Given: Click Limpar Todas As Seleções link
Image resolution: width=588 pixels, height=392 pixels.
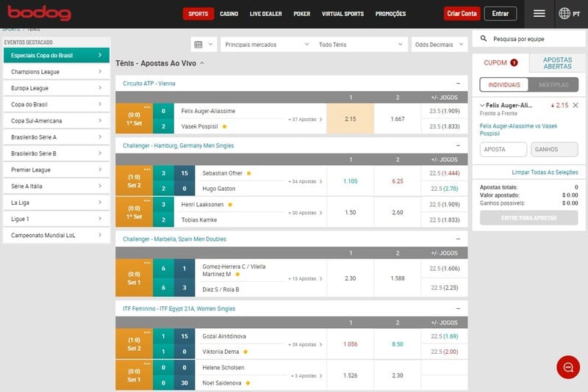Looking at the screenshot, I should (x=545, y=172).
